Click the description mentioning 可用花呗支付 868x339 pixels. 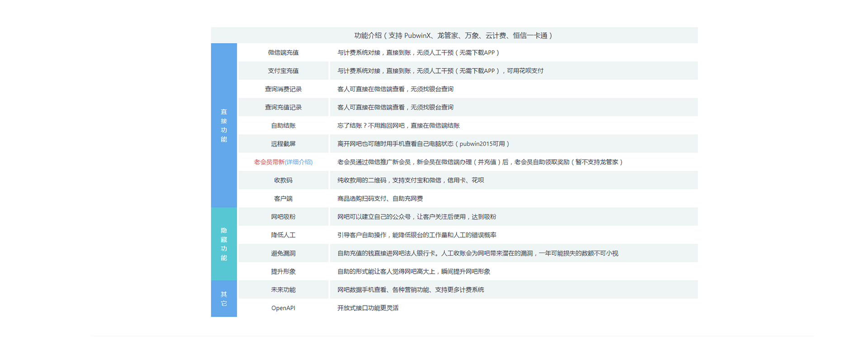click(440, 71)
